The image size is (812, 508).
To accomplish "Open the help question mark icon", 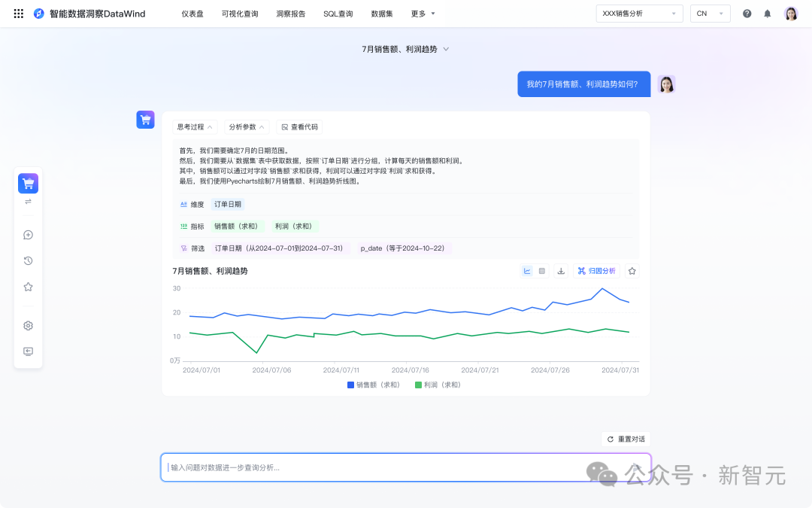I will 747,14.
